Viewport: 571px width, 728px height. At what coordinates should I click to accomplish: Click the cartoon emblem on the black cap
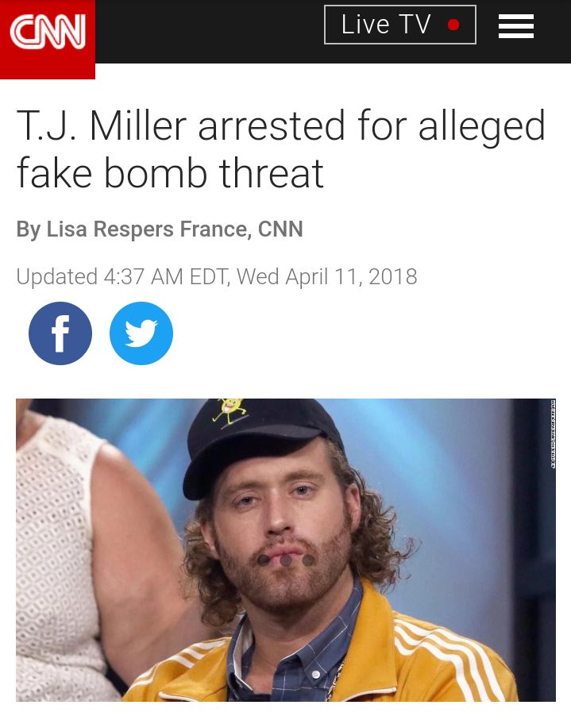(x=229, y=411)
